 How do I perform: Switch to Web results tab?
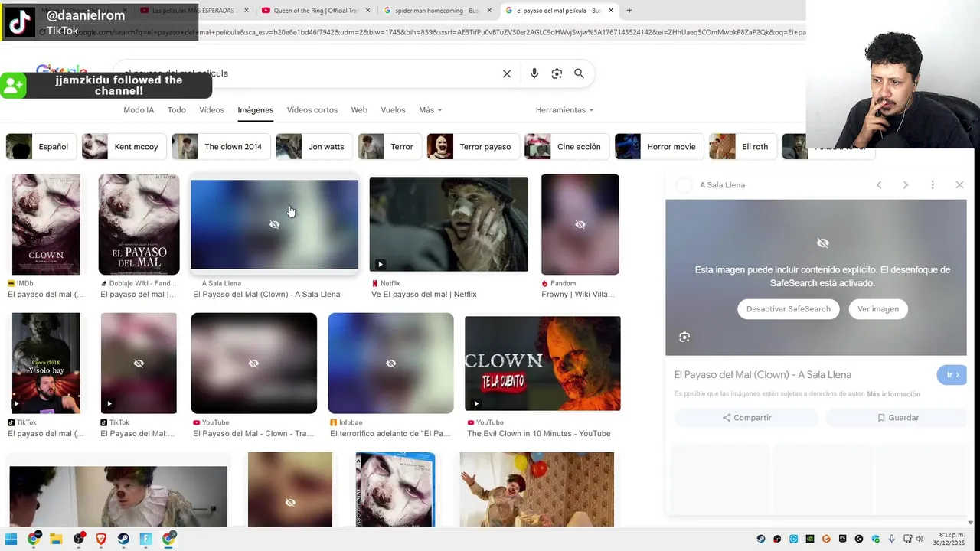click(359, 110)
